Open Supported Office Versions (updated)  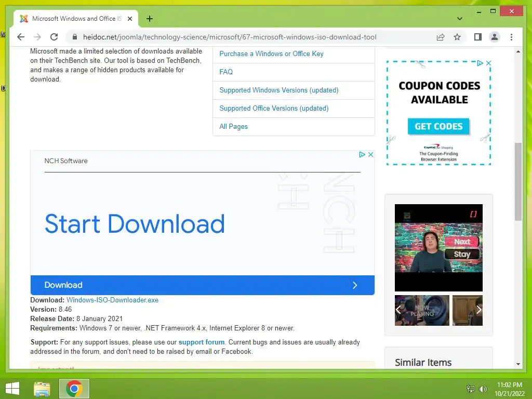tap(274, 108)
